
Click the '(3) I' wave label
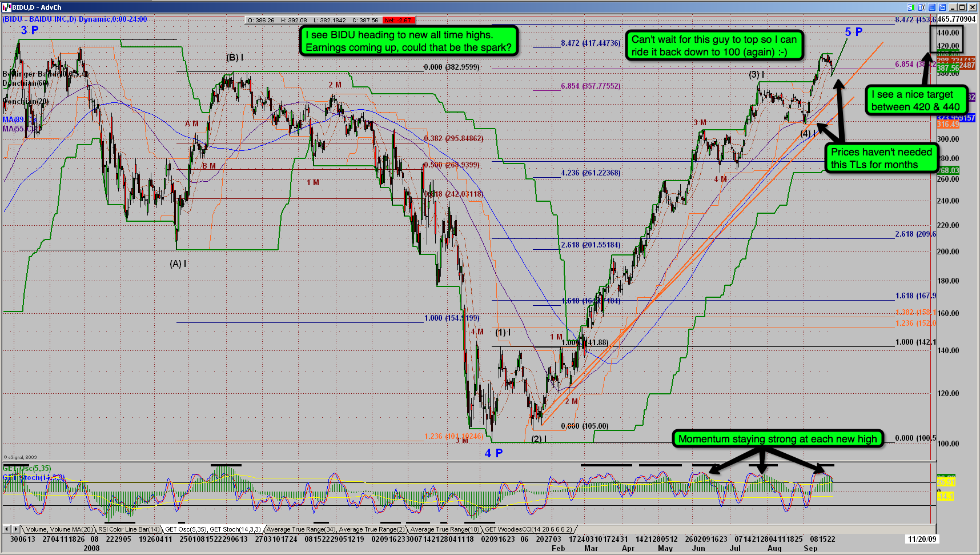point(757,74)
